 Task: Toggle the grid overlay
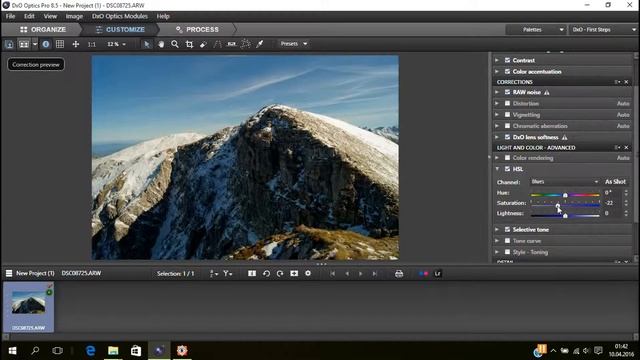click(x=60, y=44)
